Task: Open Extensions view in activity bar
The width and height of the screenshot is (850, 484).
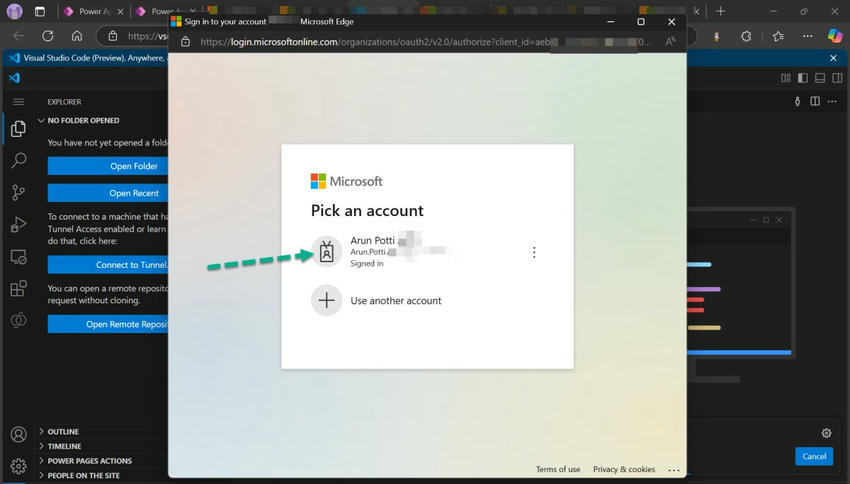Action: coord(18,288)
